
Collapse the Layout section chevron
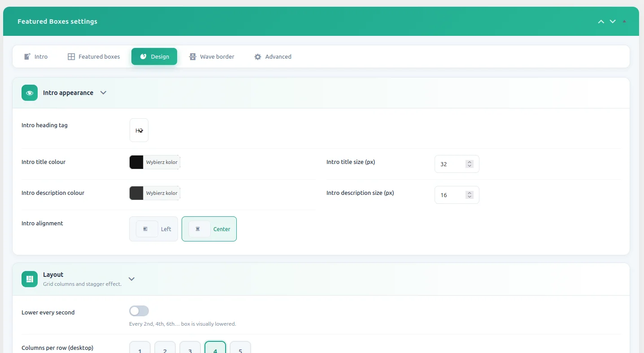click(x=131, y=279)
